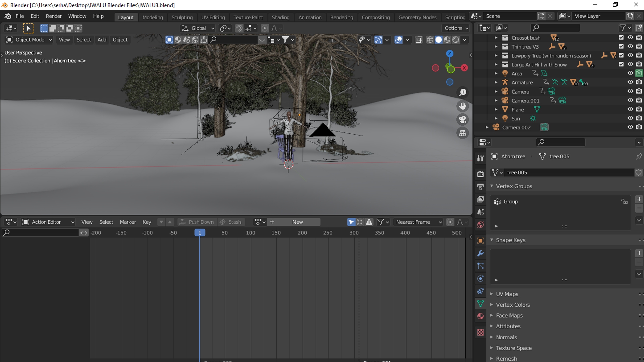Viewport: 644px width, 362px height.
Task: Open the View Layer properties tab
Action: pos(480,199)
